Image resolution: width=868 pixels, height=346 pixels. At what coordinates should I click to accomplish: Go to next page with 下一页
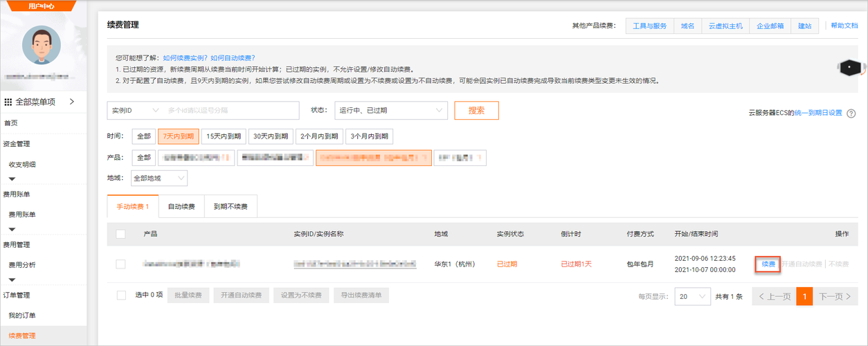(835, 296)
